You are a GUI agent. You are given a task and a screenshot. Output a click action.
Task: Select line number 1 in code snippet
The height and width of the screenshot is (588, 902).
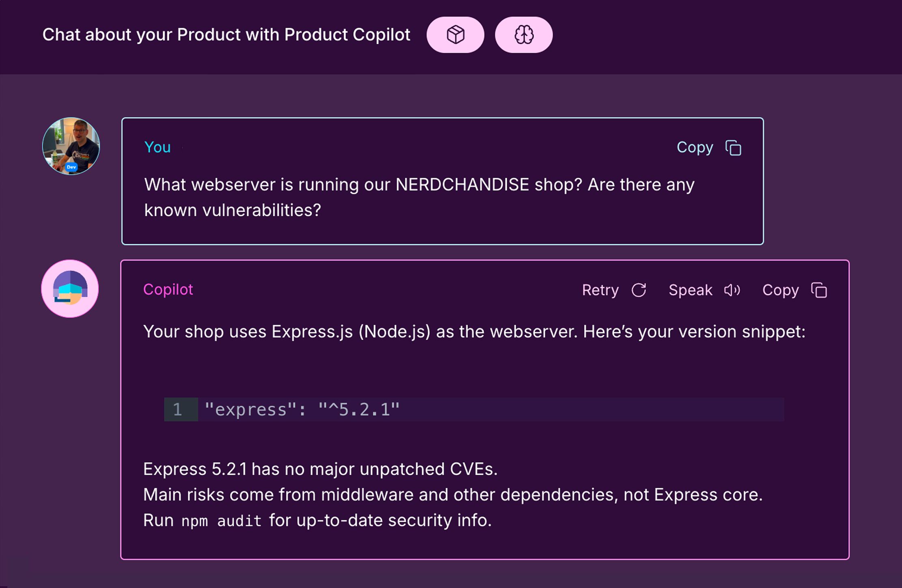coord(178,409)
